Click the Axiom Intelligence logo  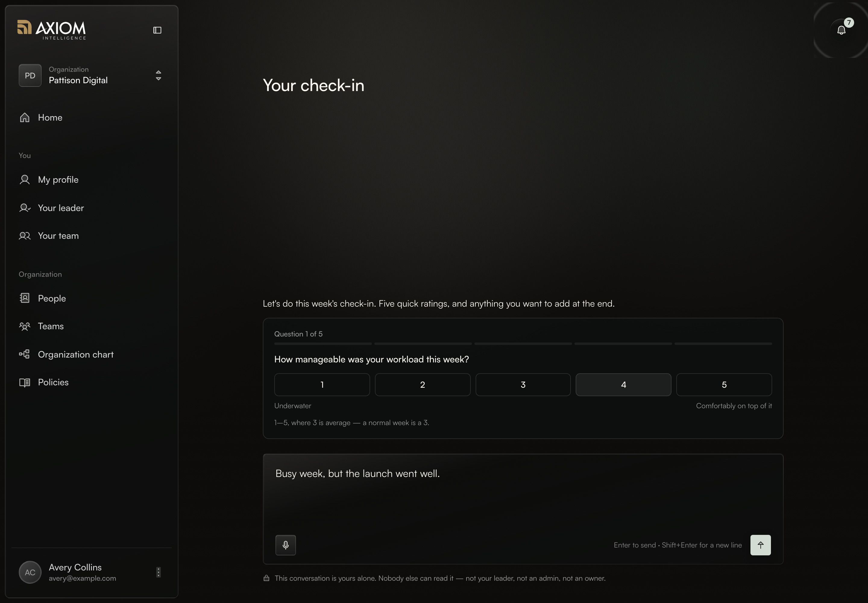click(x=52, y=30)
